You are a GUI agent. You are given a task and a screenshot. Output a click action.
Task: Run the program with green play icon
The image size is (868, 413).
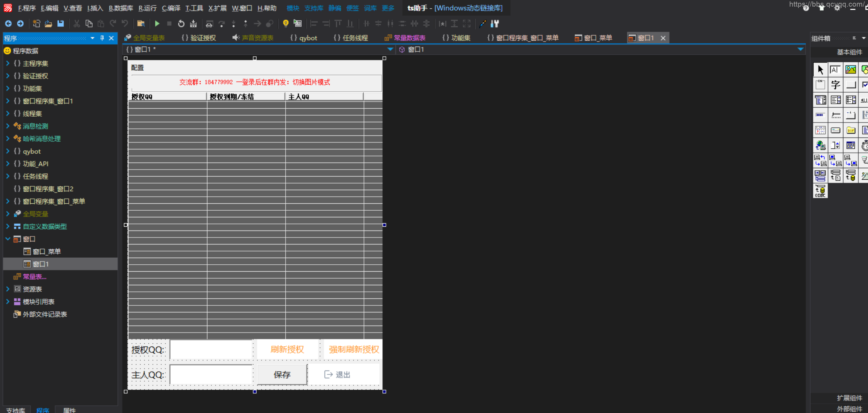click(x=157, y=24)
